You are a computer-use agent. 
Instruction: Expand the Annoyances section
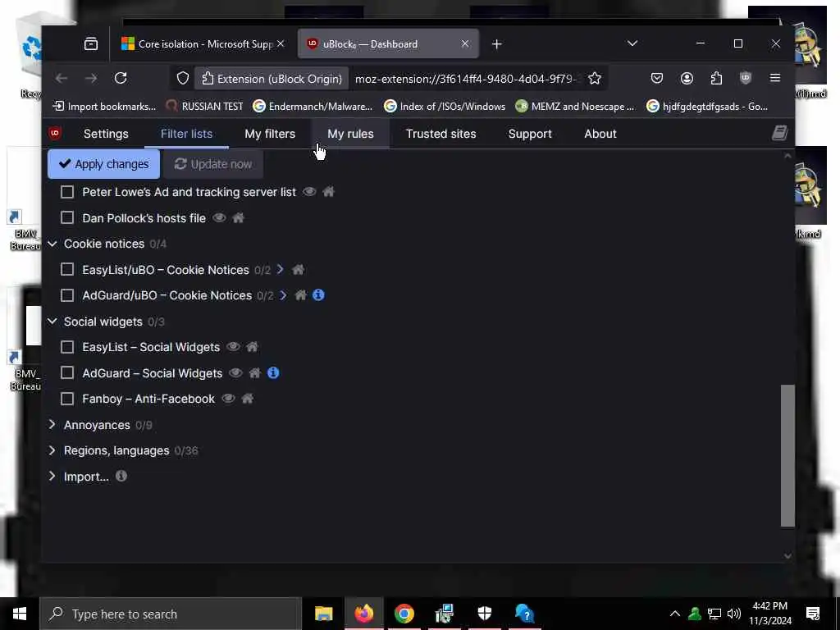[x=52, y=424]
